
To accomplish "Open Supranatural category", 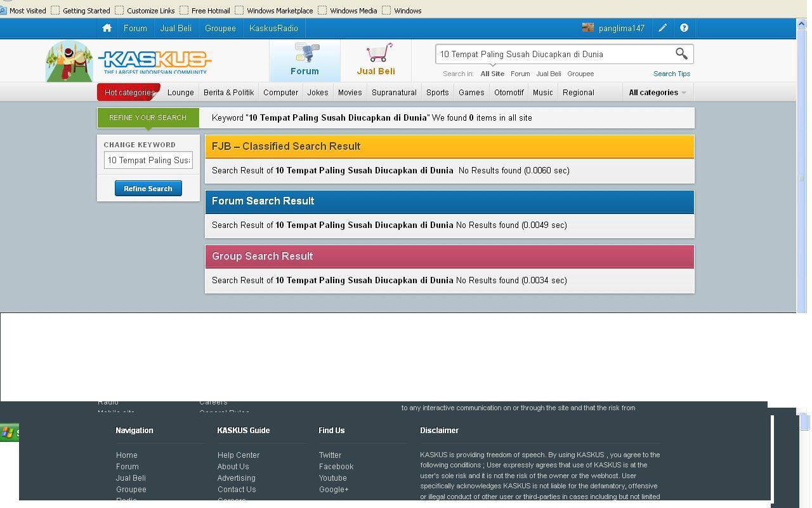I will 394,92.
